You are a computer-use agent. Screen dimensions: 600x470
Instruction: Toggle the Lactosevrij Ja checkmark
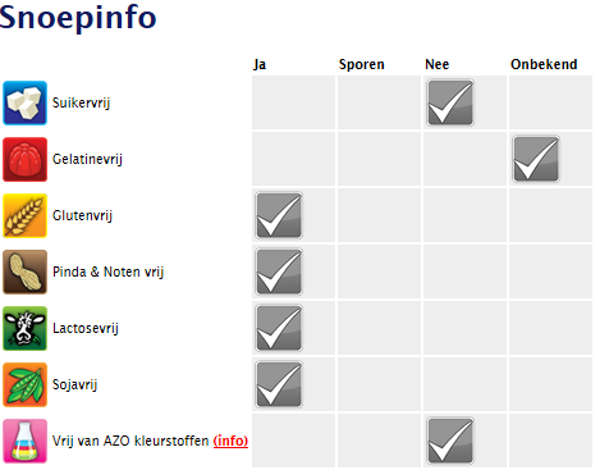(279, 327)
